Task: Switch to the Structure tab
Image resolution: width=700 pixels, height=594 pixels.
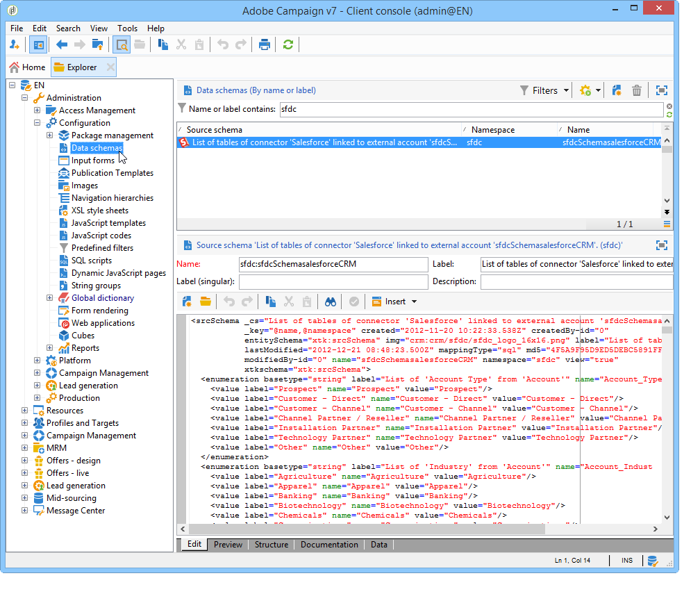Action: click(271, 545)
